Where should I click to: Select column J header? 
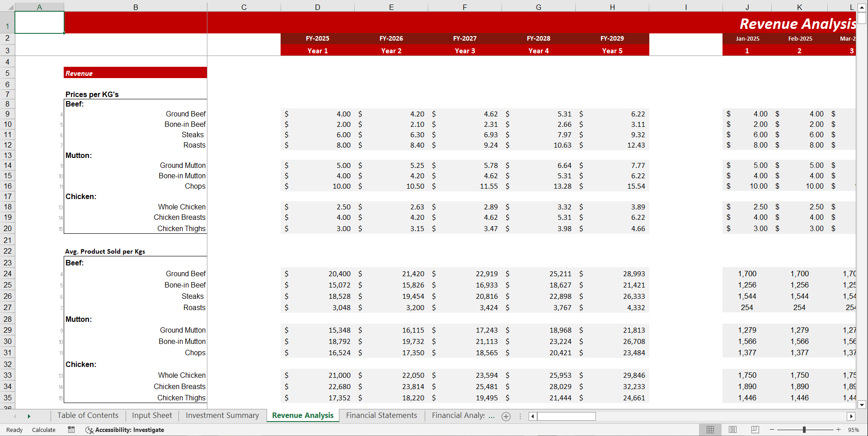coord(747,7)
